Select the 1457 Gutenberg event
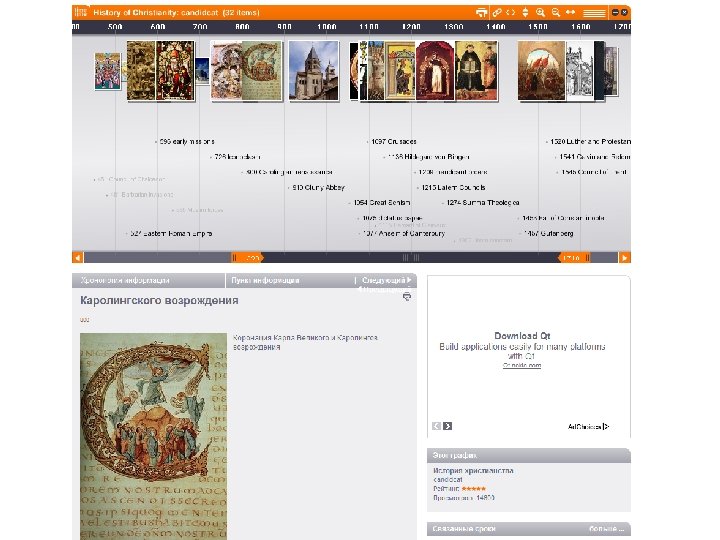720x540 pixels. coord(549,233)
